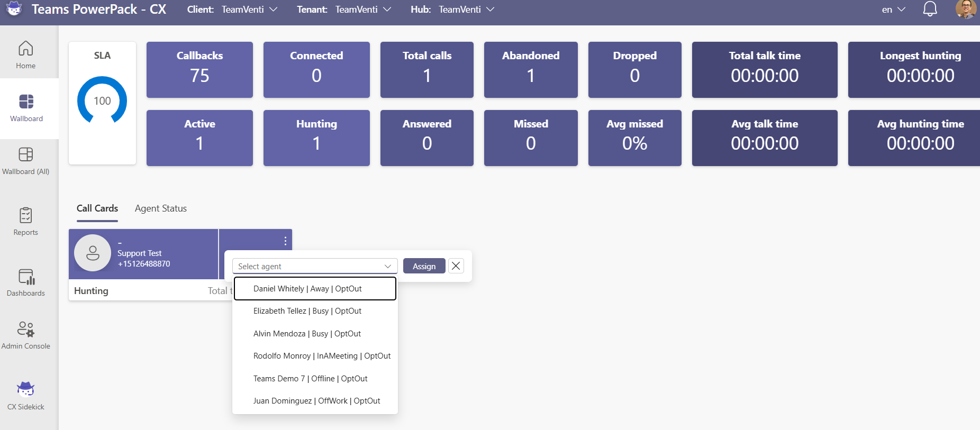Viewport: 980px width, 430px height.
Task: Switch to the Agent Status tab
Action: (161, 208)
